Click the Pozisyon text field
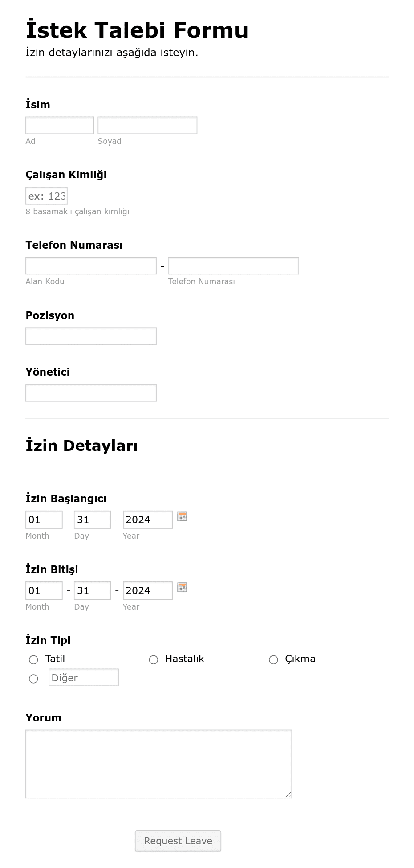 pos(91,336)
